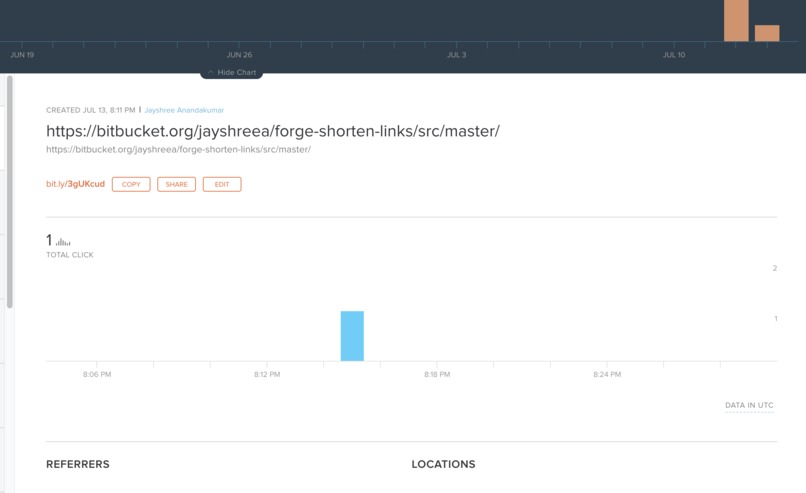Click the shorter orange bar in top chart
The width and height of the screenshot is (806, 493).
tap(767, 33)
